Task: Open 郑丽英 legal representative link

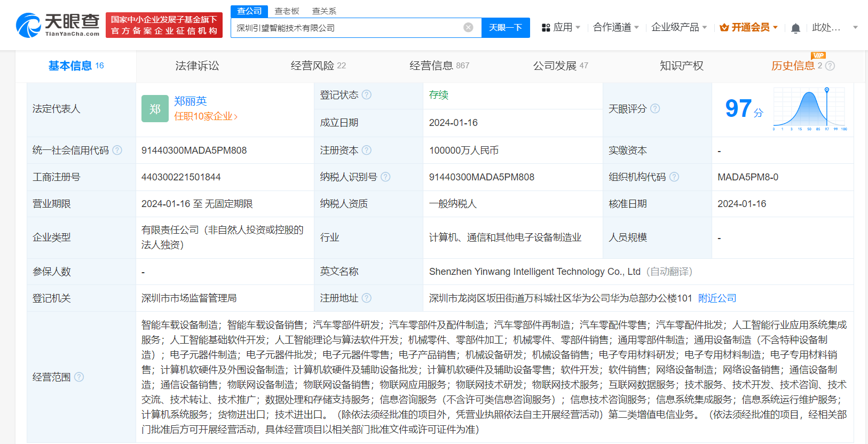Action: [x=190, y=101]
